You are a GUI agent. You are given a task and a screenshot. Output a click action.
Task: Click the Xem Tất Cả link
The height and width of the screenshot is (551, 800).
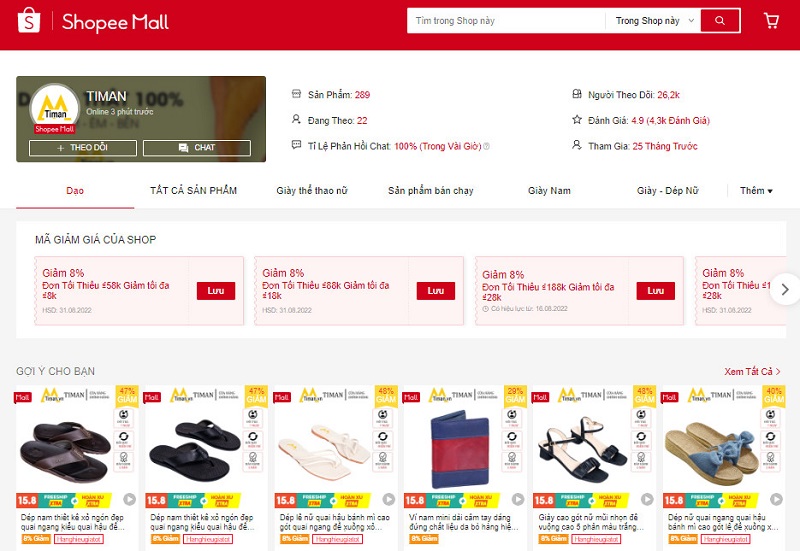(x=752, y=371)
